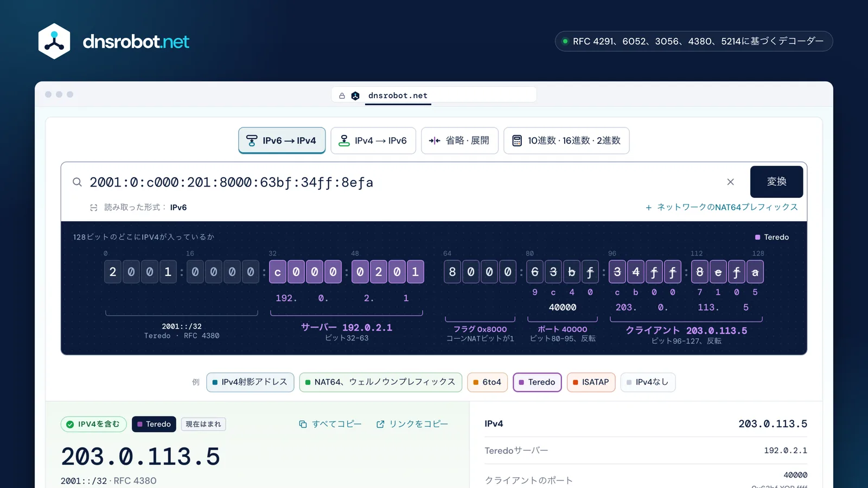Choose the Teredo example chip
868x488 pixels.
pos(537,382)
